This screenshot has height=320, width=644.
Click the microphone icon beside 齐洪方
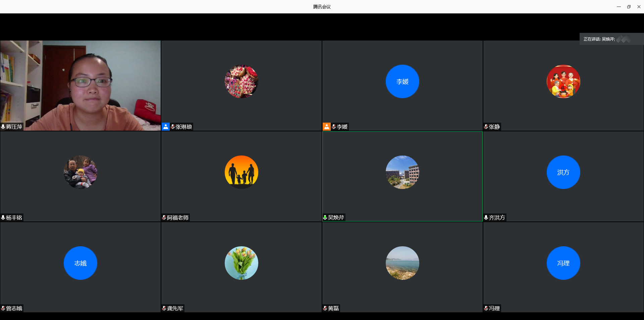486,217
